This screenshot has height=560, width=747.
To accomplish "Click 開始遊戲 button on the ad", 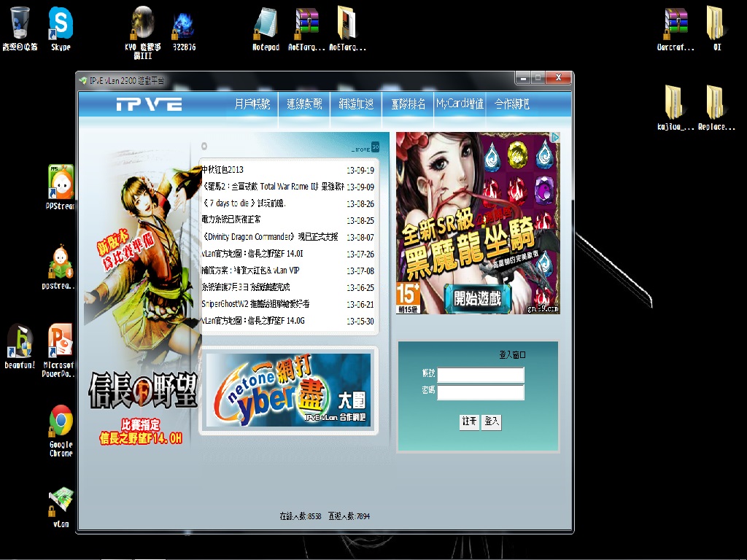I will (x=478, y=298).
